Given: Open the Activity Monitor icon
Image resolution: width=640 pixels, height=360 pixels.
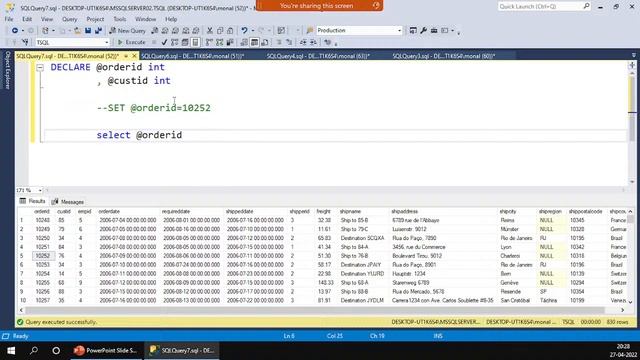Looking at the screenshot, I should pyautogui.click(x=281, y=31).
